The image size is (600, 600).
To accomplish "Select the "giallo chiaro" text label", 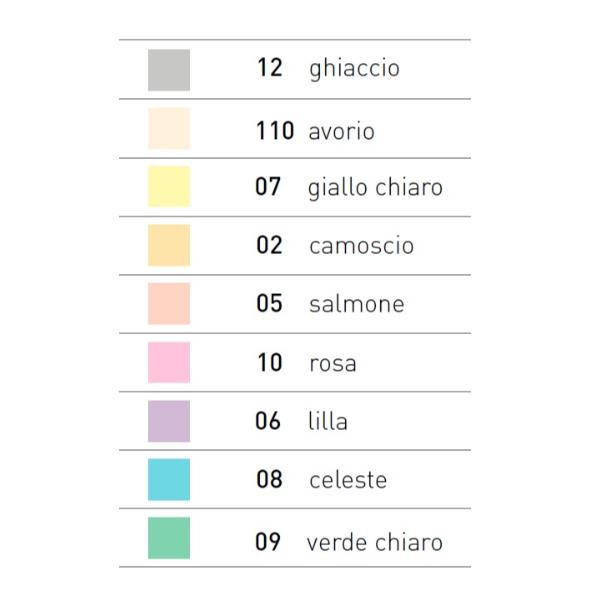I will click(375, 187).
